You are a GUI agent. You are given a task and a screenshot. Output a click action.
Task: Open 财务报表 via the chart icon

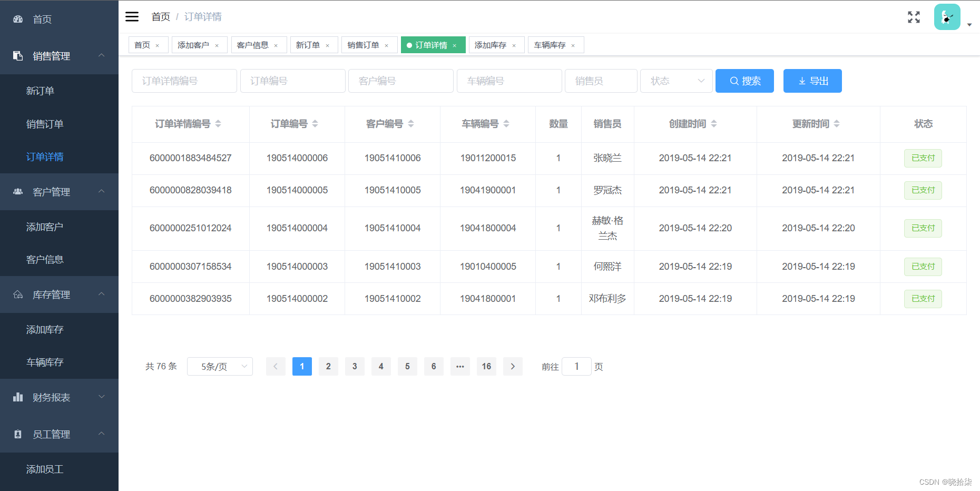[x=17, y=397]
